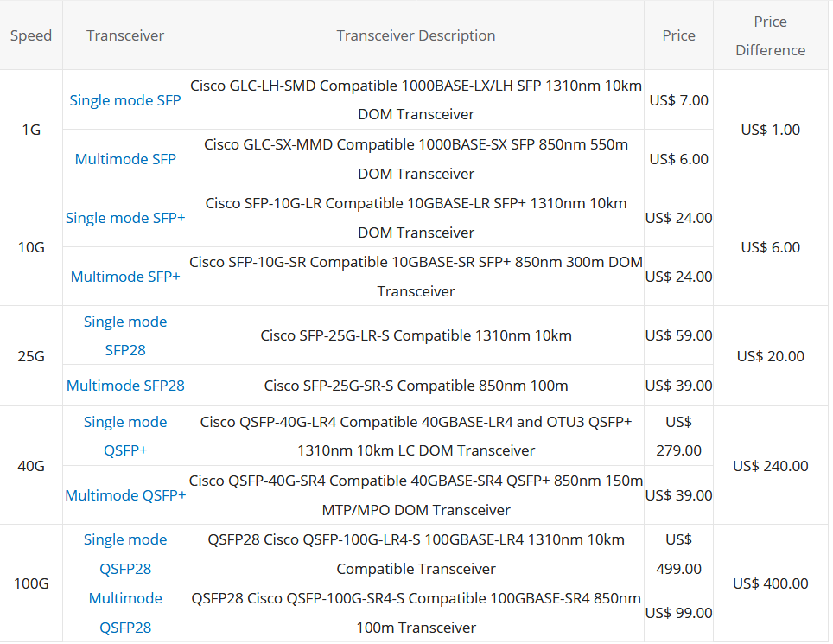This screenshot has width=833, height=644.
Task: Click the Cisco SFP-25G-SR-S Compatible 850nm 100m text
Action: click(416, 386)
